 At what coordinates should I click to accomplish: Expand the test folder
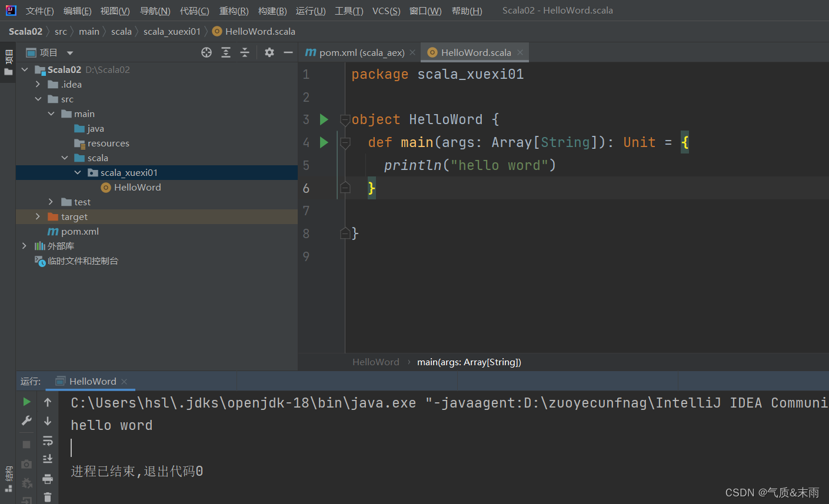point(51,202)
